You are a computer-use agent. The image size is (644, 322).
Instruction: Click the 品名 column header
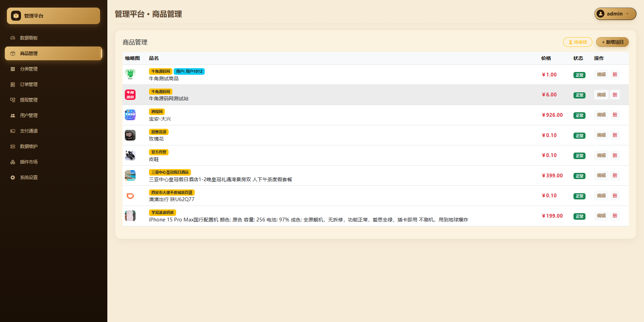[x=154, y=58]
